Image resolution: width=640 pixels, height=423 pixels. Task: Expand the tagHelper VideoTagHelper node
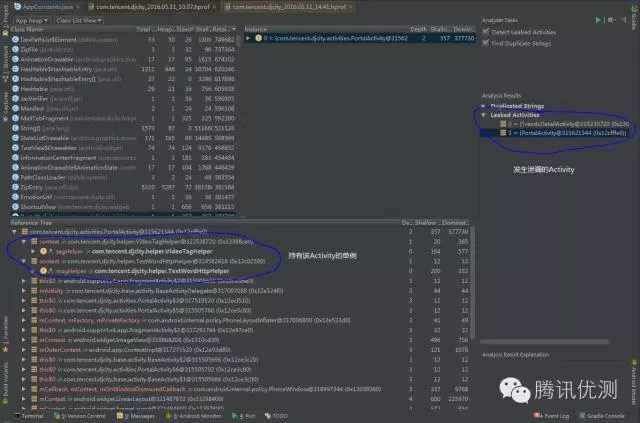coord(33,252)
